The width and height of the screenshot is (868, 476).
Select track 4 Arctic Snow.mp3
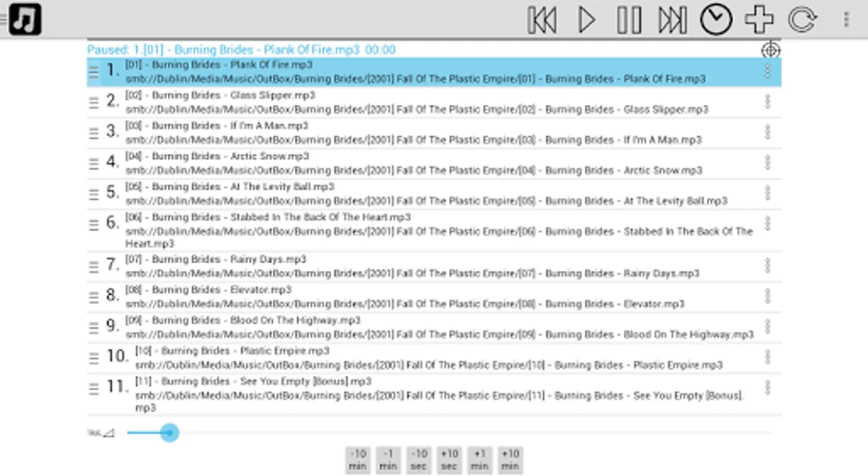[434, 163]
